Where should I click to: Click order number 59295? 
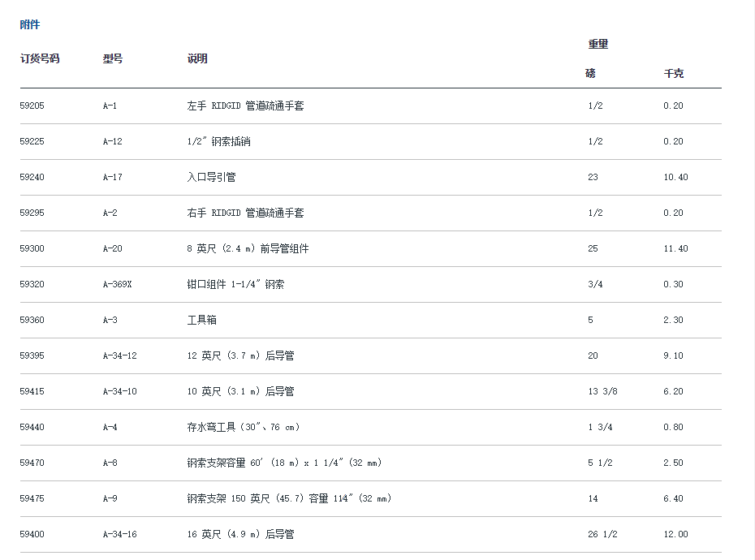tap(32, 213)
